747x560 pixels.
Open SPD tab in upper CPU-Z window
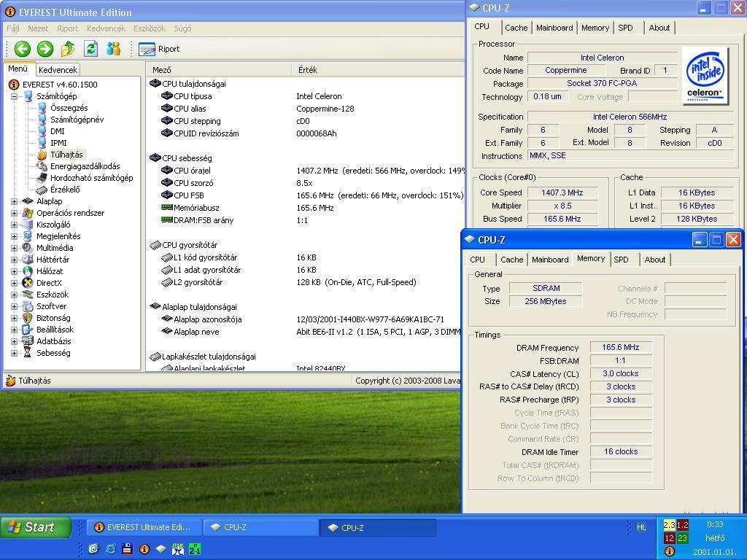click(x=625, y=28)
